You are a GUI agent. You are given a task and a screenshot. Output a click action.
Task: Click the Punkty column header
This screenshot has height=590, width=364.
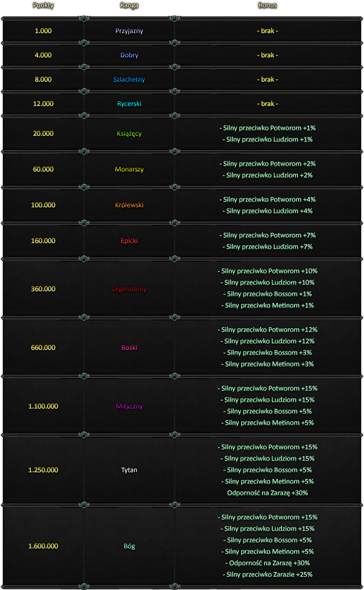(x=43, y=6)
